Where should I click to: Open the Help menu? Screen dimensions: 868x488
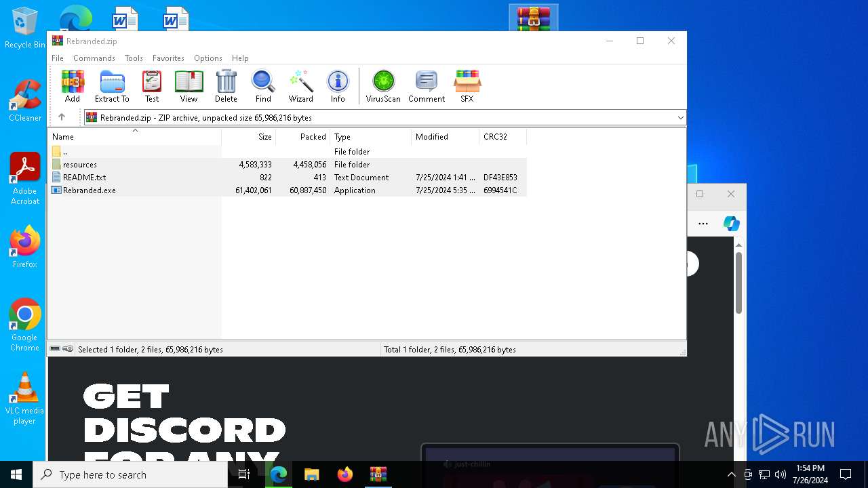pos(240,58)
